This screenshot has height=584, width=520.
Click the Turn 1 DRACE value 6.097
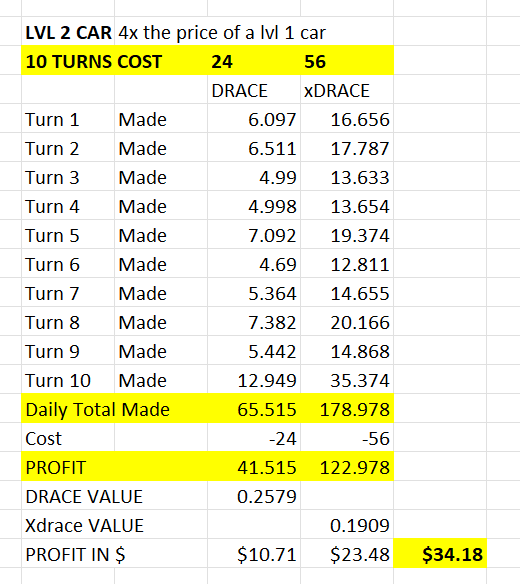tap(254, 120)
